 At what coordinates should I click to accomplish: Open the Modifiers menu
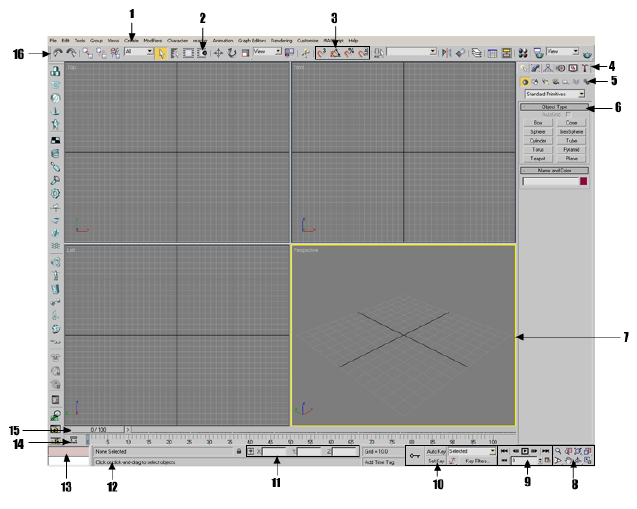click(x=152, y=41)
